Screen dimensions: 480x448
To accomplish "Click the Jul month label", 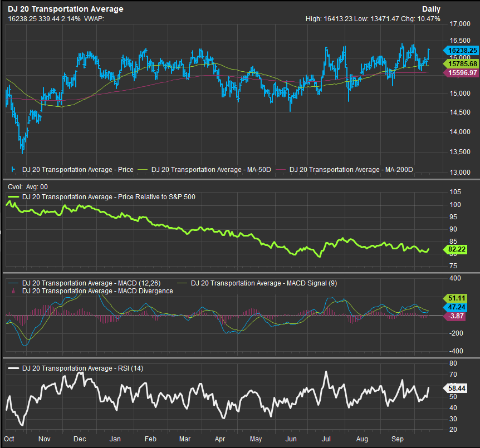I will click(x=326, y=439).
